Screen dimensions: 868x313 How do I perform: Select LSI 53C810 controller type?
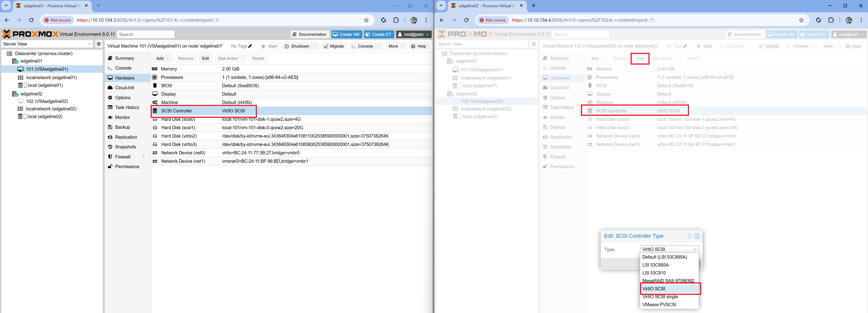point(669,273)
